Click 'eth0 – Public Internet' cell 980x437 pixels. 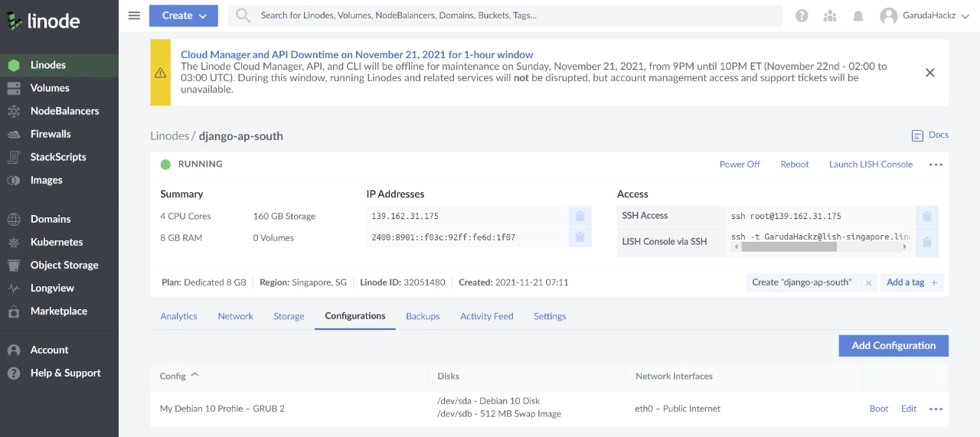[x=678, y=409]
